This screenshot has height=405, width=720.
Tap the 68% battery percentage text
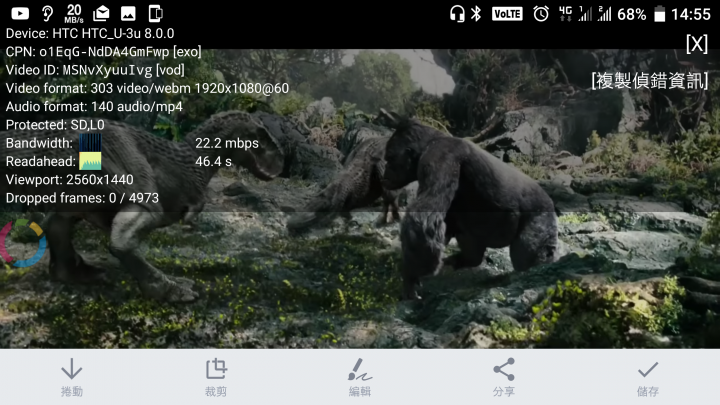(631, 14)
